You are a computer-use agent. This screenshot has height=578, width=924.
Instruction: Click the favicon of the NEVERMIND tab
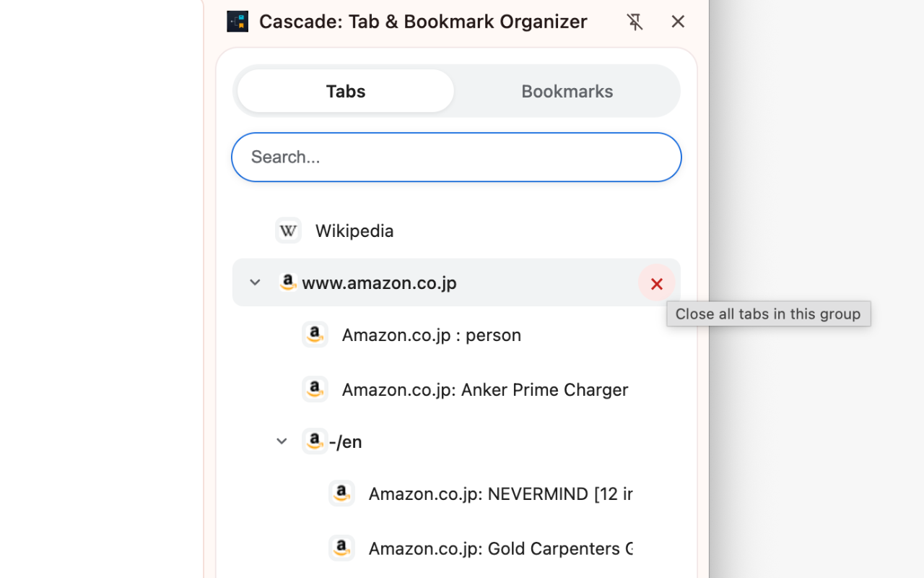coord(341,493)
